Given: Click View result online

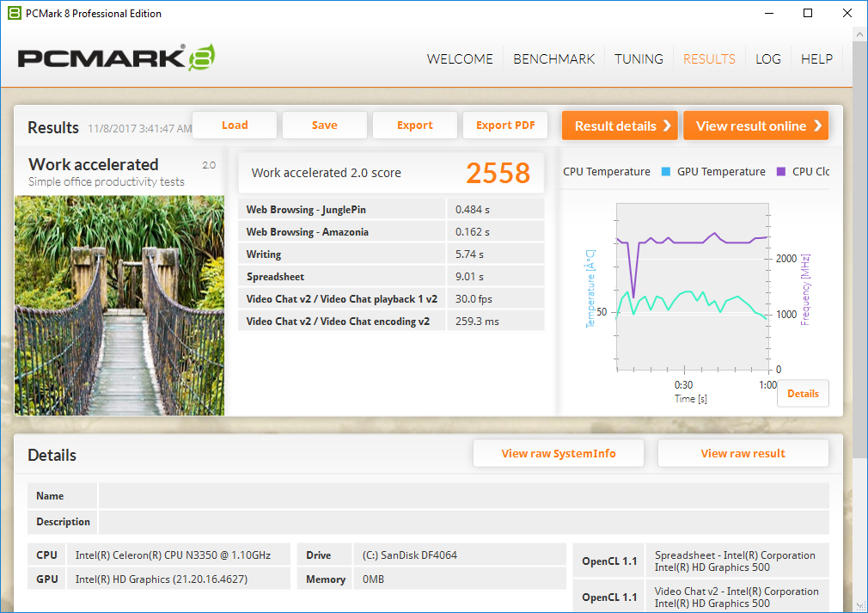Looking at the screenshot, I should tap(755, 126).
